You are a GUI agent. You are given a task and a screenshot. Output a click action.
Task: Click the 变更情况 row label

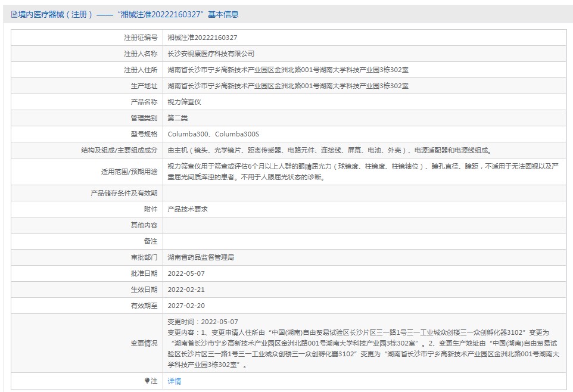[144, 343]
